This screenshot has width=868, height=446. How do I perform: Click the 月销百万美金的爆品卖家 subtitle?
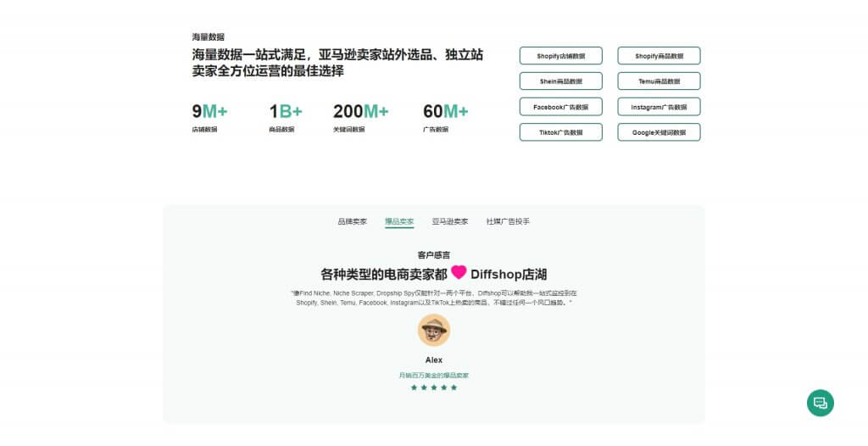pyautogui.click(x=434, y=375)
